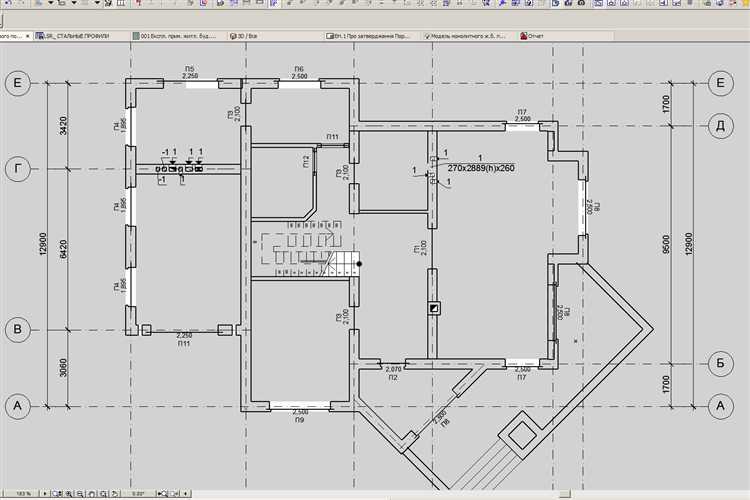750x500 pixels.
Task: Select the dimension text 3060
Action: click(x=64, y=368)
